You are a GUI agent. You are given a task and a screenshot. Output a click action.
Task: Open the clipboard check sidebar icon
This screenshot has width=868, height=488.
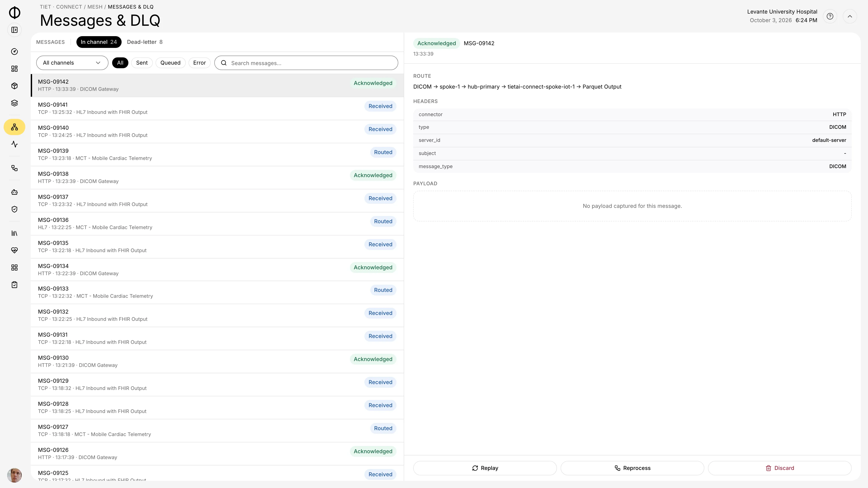click(x=14, y=285)
